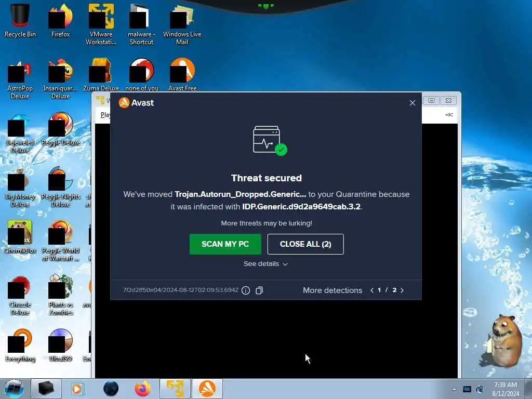
Task: Open the Windows Live Mail desktop icon
Action: coord(182,24)
